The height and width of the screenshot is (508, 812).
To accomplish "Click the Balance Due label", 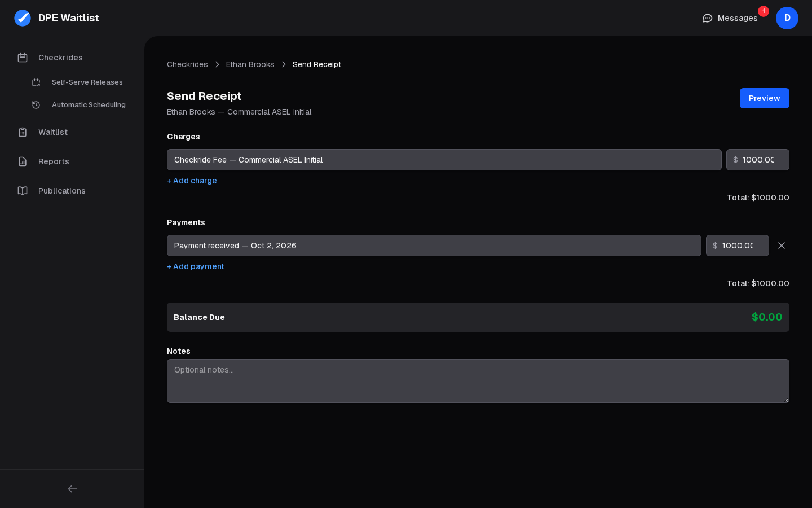I will click(x=199, y=317).
